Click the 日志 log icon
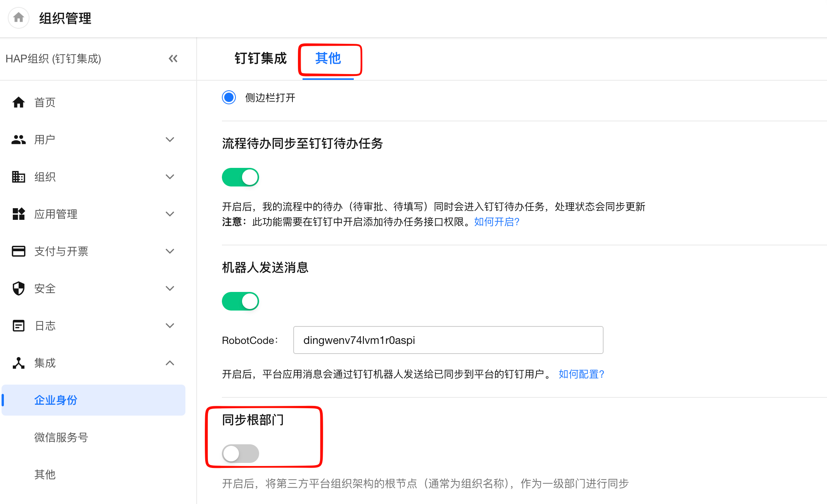 (19, 326)
